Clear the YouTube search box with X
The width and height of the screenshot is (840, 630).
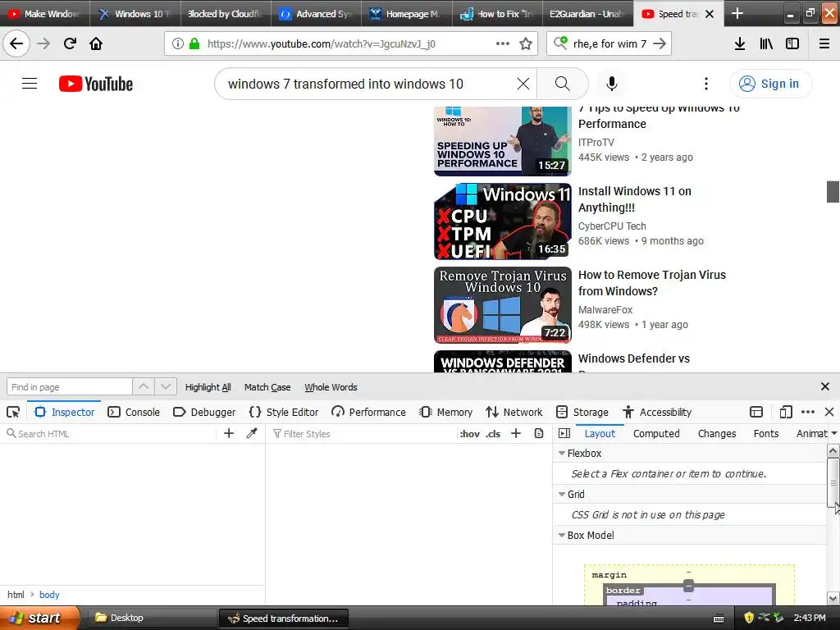click(523, 84)
